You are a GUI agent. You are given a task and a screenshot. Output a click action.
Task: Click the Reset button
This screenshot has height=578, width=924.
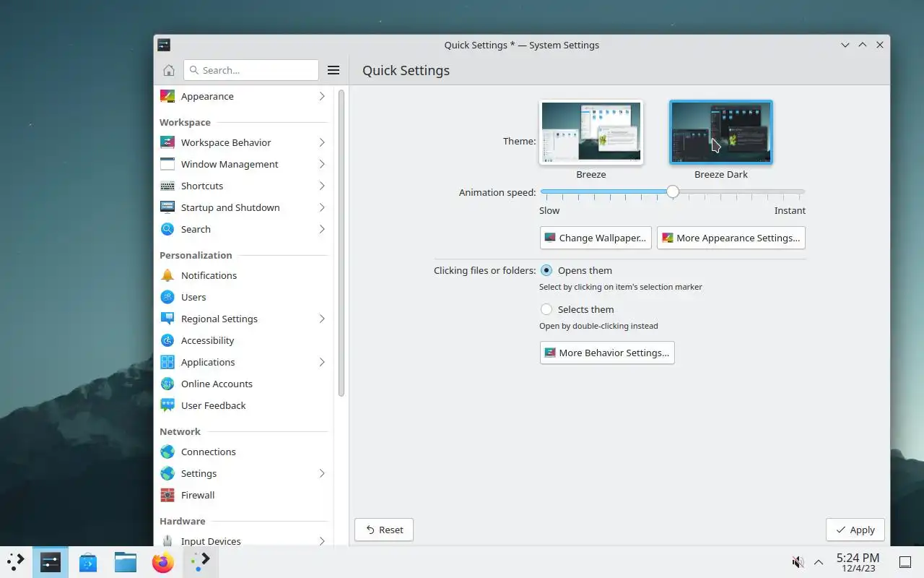click(384, 530)
